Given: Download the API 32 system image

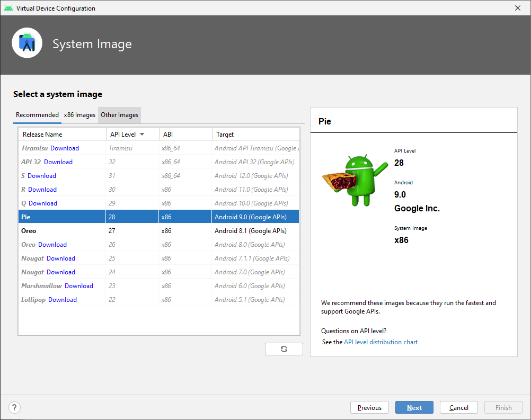Looking at the screenshot, I should [x=58, y=162].
